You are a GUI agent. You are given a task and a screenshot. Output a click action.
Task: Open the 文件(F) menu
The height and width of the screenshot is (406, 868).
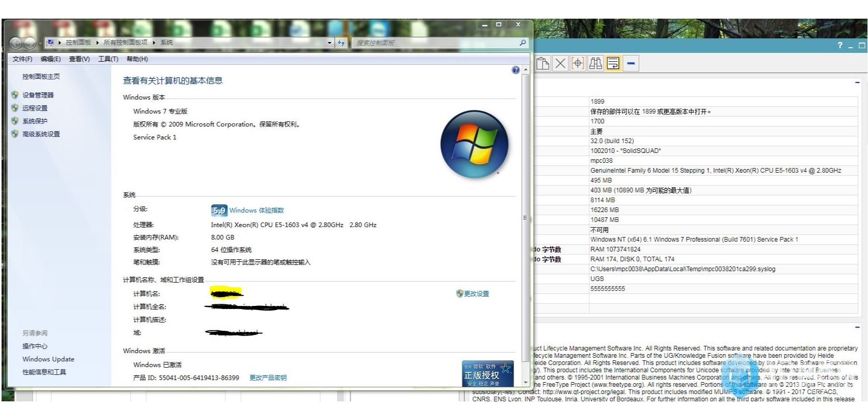tap(22, 59)
